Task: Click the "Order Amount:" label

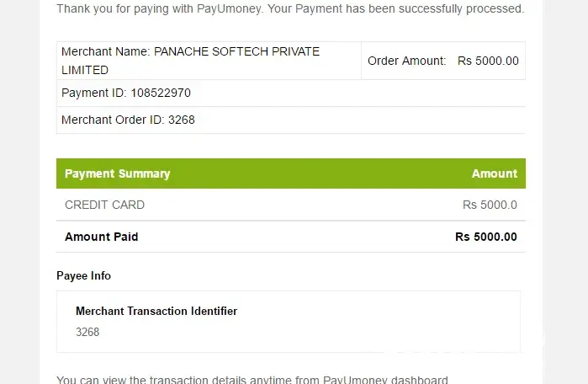Action: tap(406, 61)
